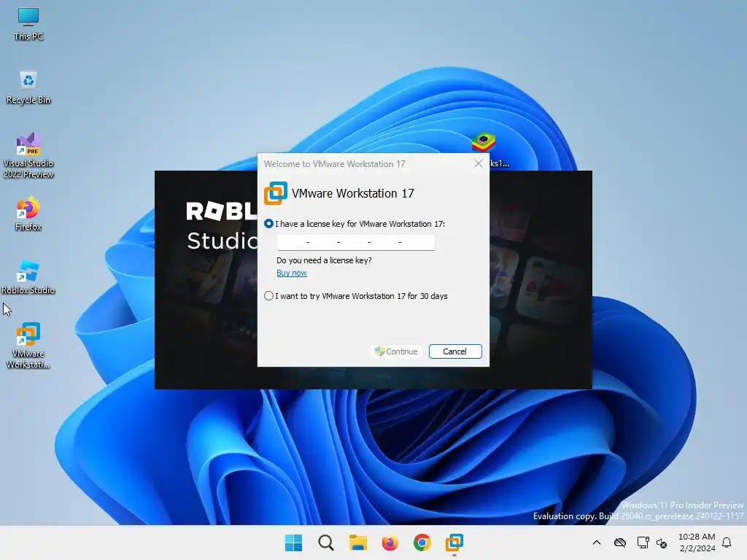Cancel the VMware welcome dialog
Viewport: 747px width, 560px height.
tap(455, 351)
